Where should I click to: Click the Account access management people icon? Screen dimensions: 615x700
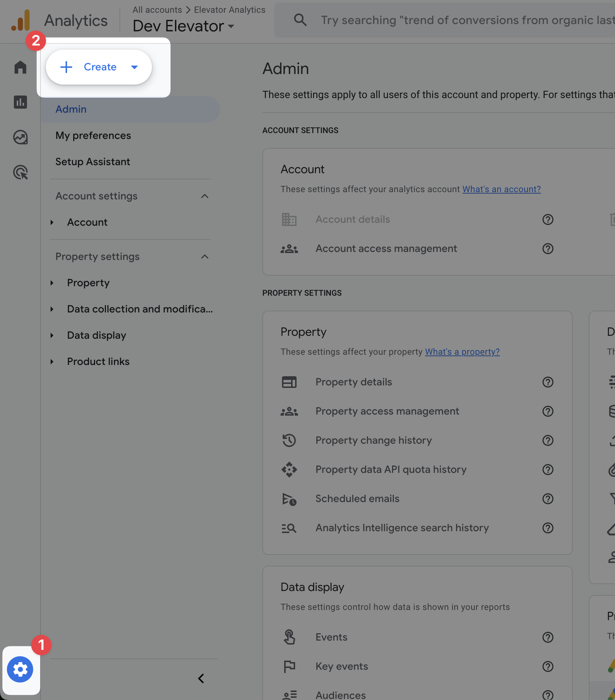tap(289, 249)
